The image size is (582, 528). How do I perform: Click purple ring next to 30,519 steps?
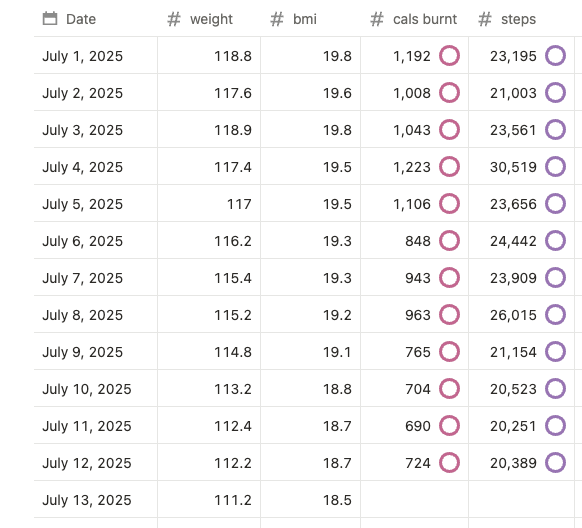tap(556, 167)
